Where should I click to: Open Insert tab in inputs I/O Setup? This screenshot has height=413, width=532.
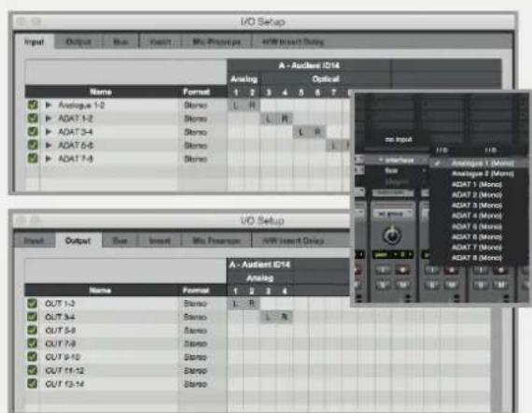click(161, 42)
